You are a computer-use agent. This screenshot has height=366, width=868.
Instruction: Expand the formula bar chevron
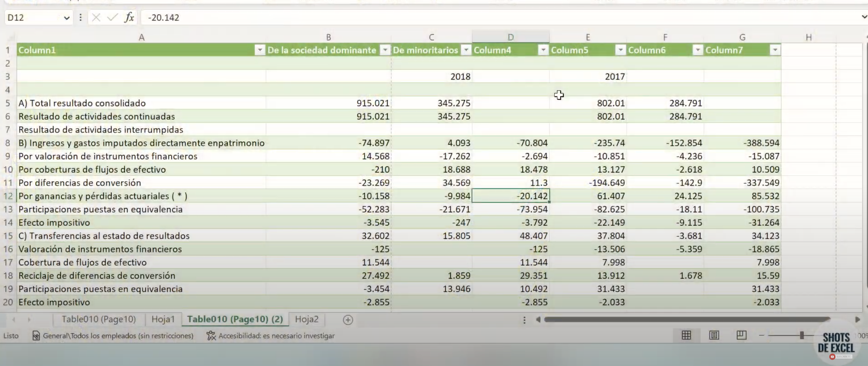[864, 17]
